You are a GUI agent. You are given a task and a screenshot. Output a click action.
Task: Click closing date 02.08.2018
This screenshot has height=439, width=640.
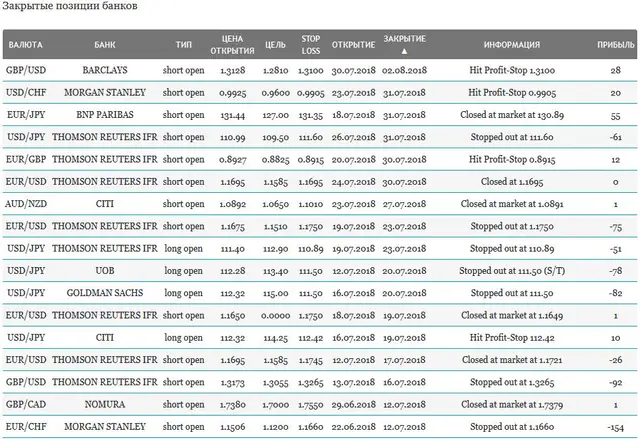point(404,70)
